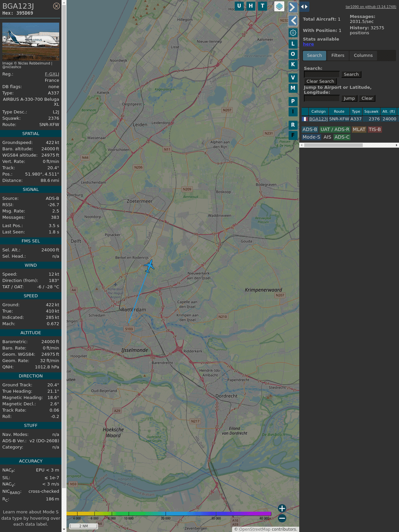This screenshot has height=532, width=399.
Task: Click the Clear Search button
Action: click(x=320, y=81)
